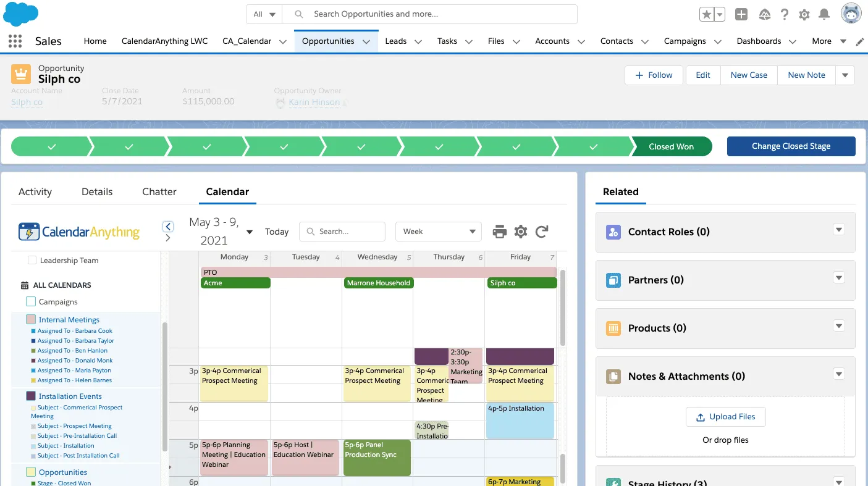Click the Notes & Attachments icon
868x486 pixels.
click(613, 377)
